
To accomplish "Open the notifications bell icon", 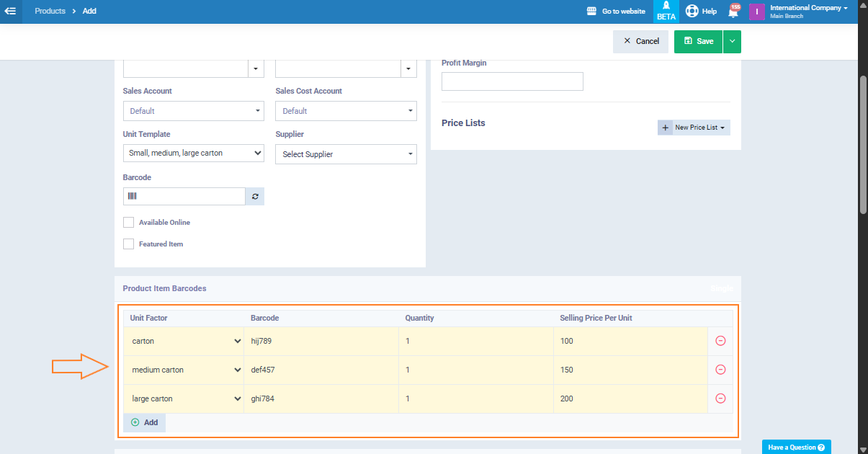I will pos(733,12).
